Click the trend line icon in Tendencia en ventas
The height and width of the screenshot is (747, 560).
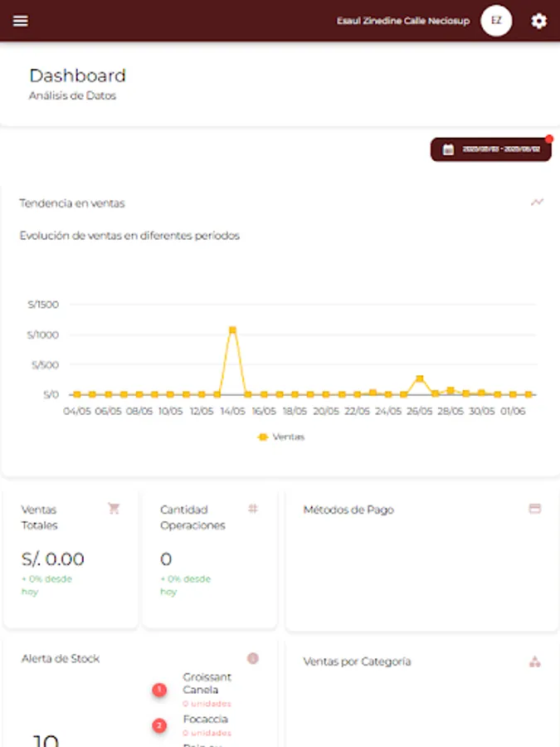point(537,203)
